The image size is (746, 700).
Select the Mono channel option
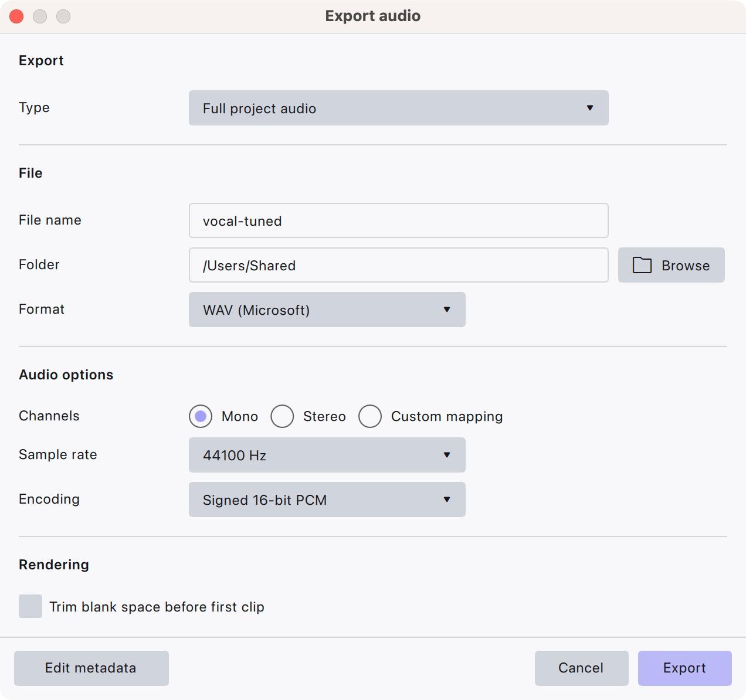point(201,416)
